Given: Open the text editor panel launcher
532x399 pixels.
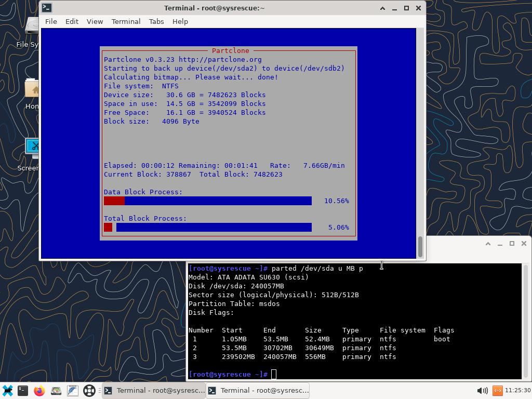Looking at the screenshot, I should 73,391.
